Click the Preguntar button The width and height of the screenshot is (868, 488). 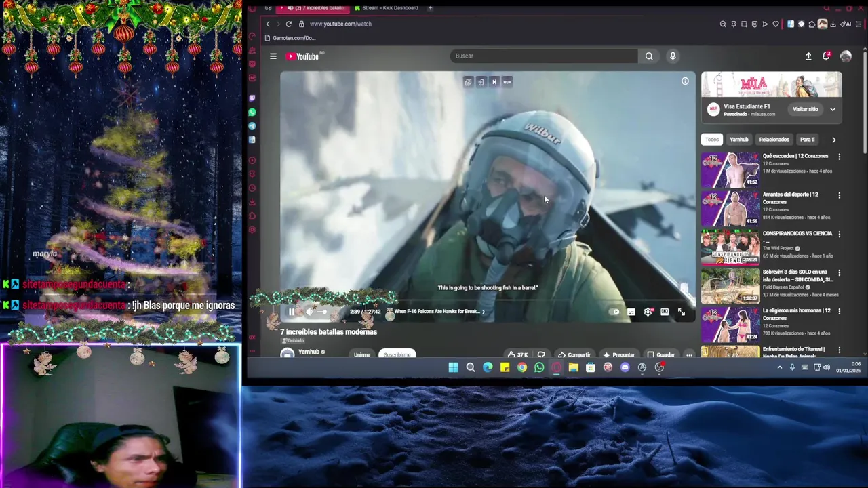tap(618, 354)
